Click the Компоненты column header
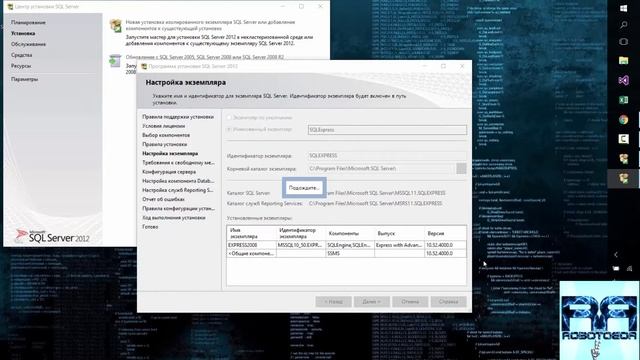Screen dimensions: 640x360 pyautogui.click(x=350, y=233)
